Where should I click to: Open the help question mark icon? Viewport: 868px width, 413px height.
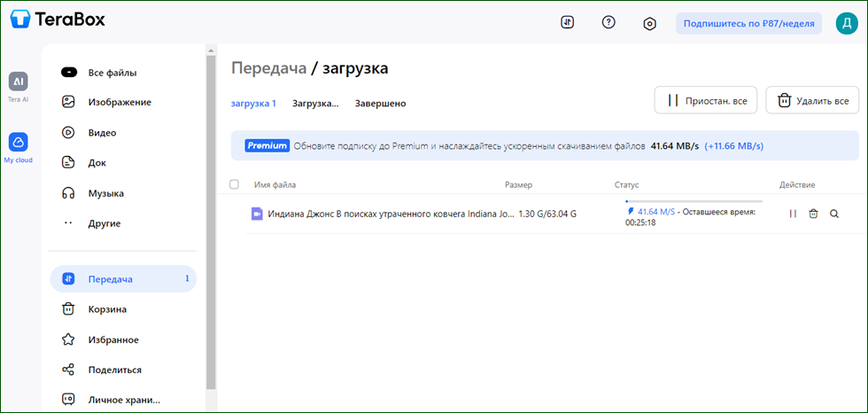608,23
